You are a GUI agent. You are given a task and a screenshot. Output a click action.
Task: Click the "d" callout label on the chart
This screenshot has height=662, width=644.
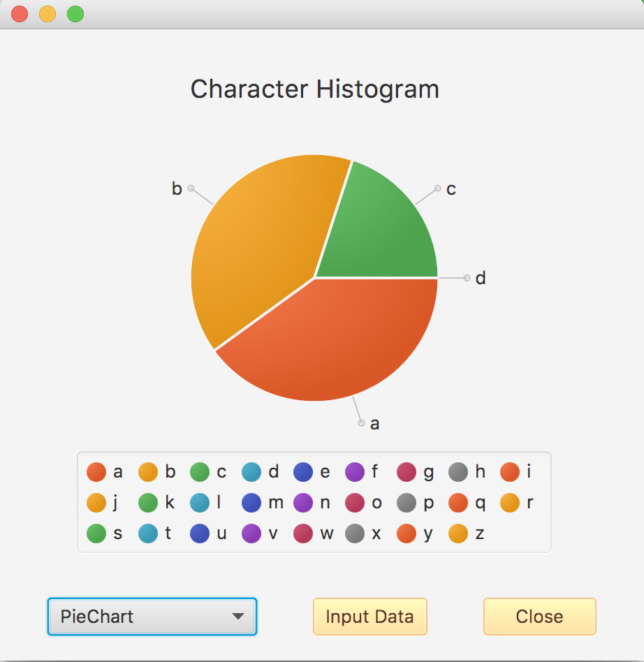478,277
